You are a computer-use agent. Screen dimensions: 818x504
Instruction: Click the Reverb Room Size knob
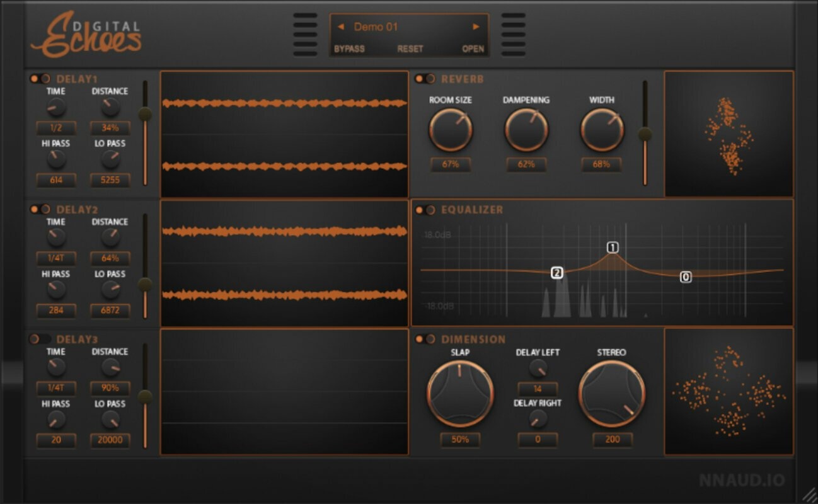click(451, 130)
